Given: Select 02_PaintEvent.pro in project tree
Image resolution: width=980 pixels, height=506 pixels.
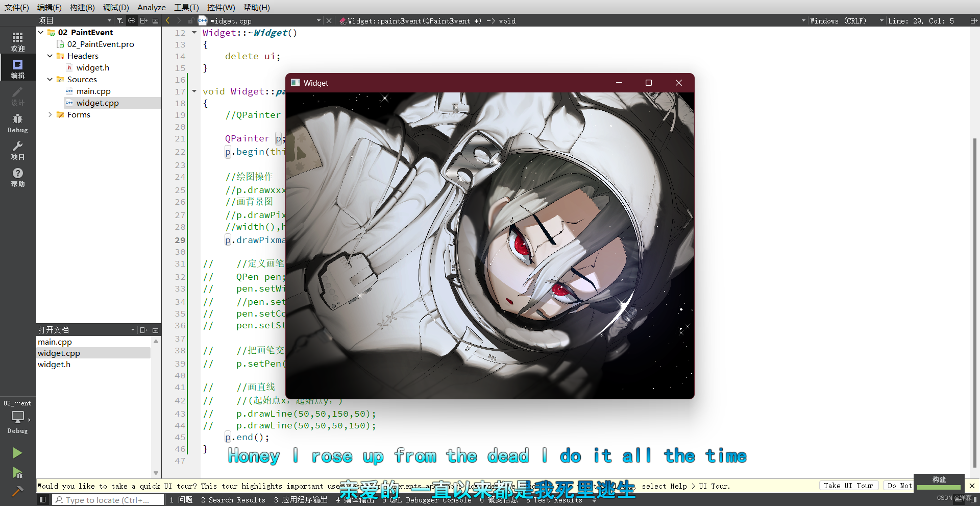Looking at the screenshot, I should point(101,44).
